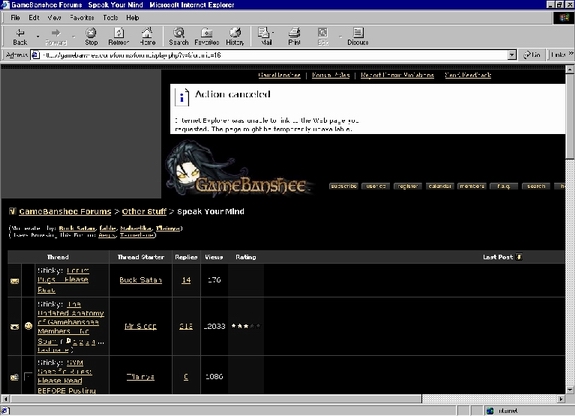Image resolution: width=575 pixels, height=416 pixels.
Task: Sort by Replies column header
Action: tap(186, 257)
